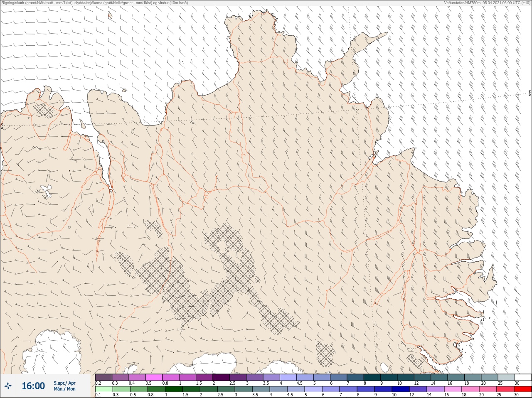Select the bright pink upper swatch starting at 0.5
532x398 pixels.
(154, 377)
